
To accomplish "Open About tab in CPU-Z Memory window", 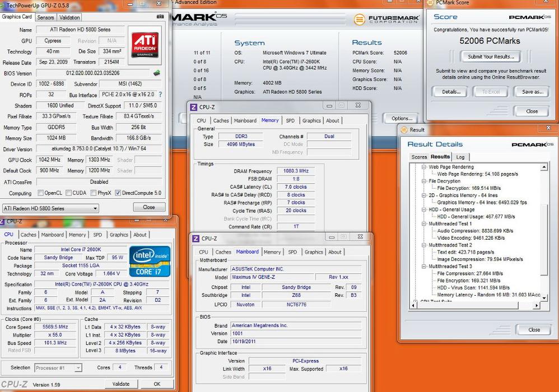I will point(333,121).
